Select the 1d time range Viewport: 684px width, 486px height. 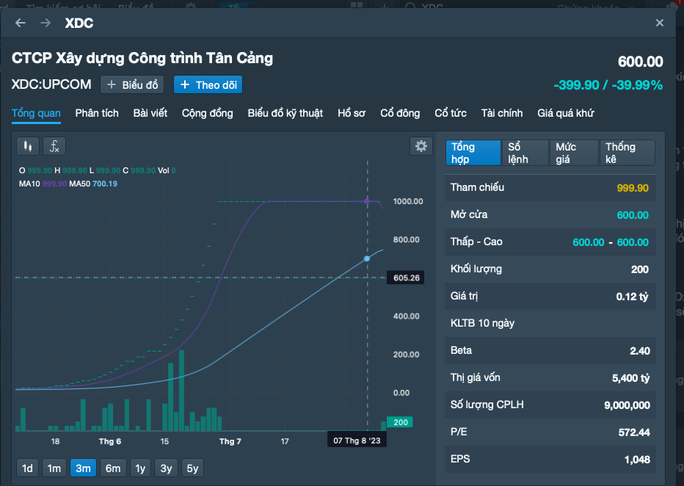[28, 468]
